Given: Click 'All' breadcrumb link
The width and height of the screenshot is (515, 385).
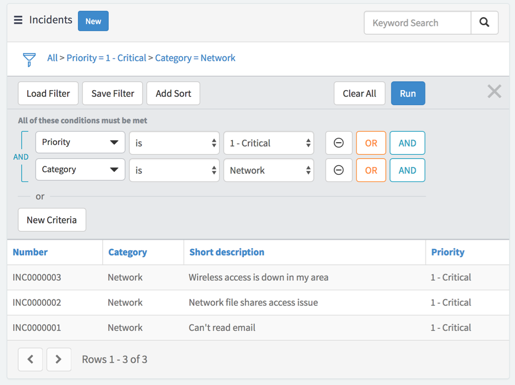Looking at the screenshot, I should [52, 58].
